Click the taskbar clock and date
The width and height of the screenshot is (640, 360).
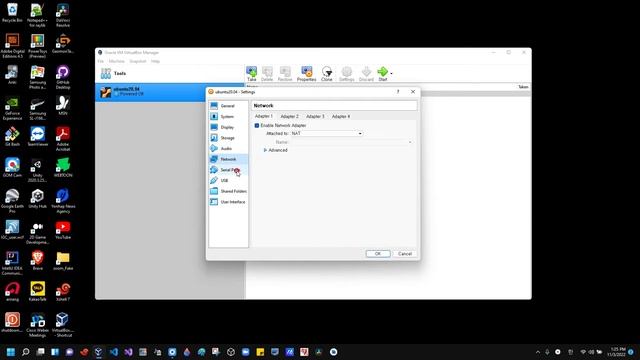[616, 352]
